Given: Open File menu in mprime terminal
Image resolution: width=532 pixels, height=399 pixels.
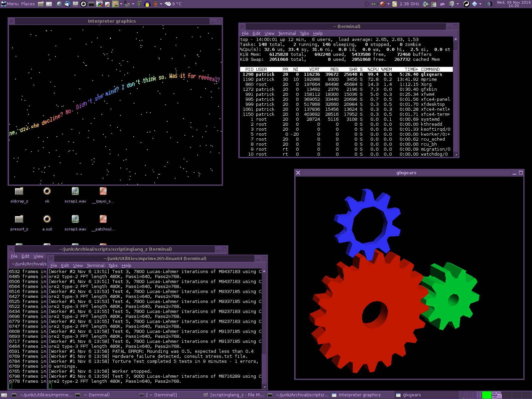Looking at the screenshot, I should (x=54, y=265).
